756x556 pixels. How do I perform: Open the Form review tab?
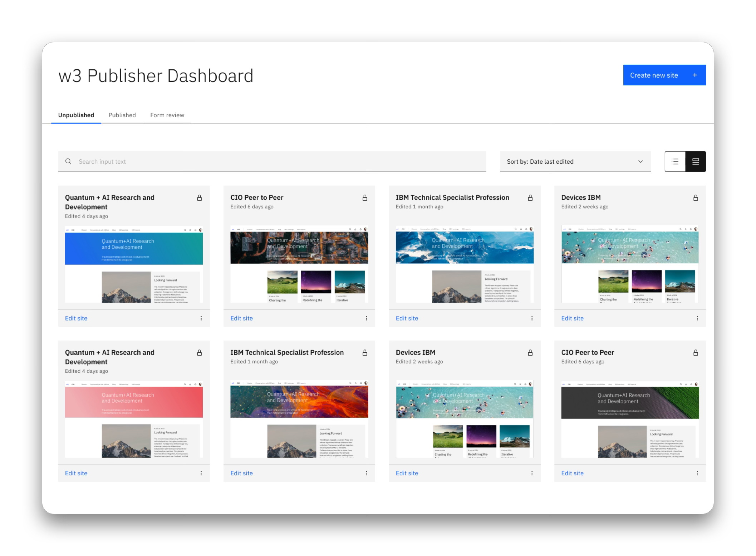[167, 115]
